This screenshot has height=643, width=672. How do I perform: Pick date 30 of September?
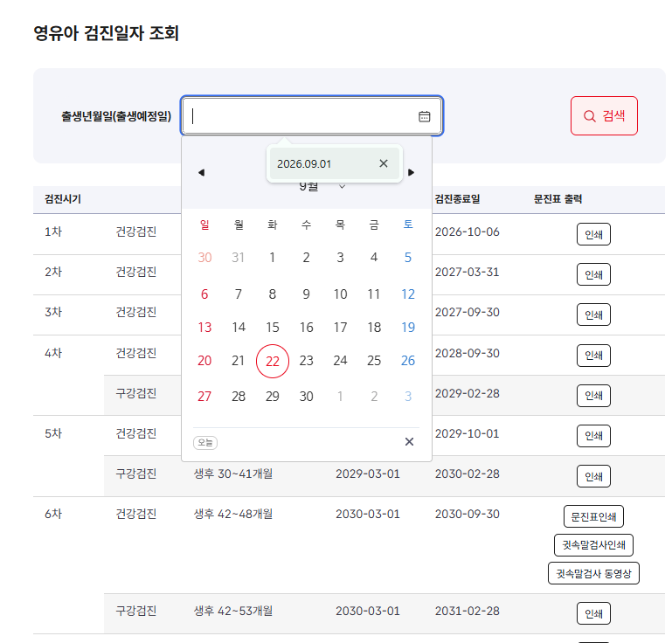click(306, 397)
